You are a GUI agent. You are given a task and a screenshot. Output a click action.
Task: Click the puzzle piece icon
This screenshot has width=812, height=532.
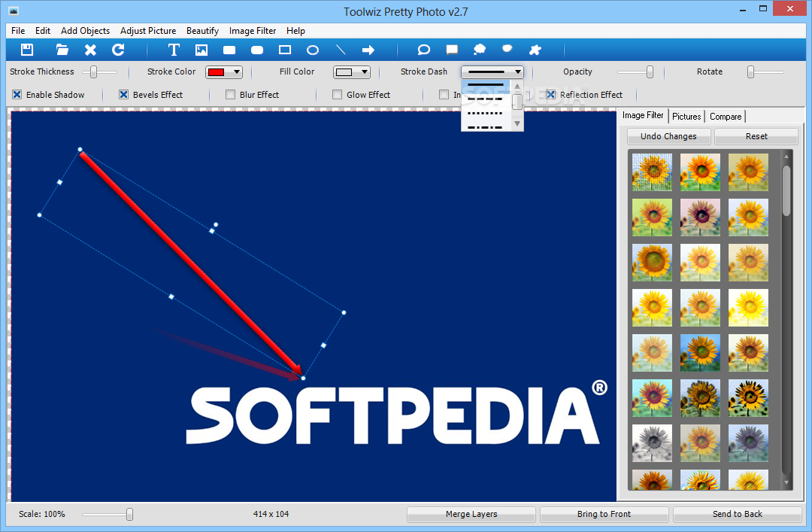(535, 50)
